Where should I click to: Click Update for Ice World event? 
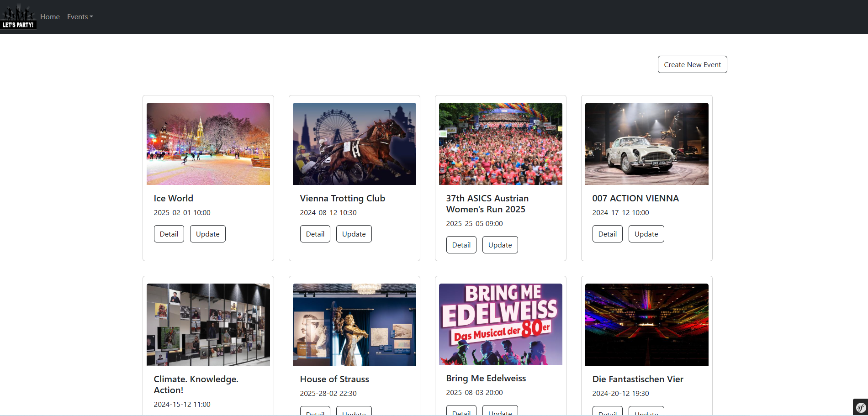tap(207, 234)
